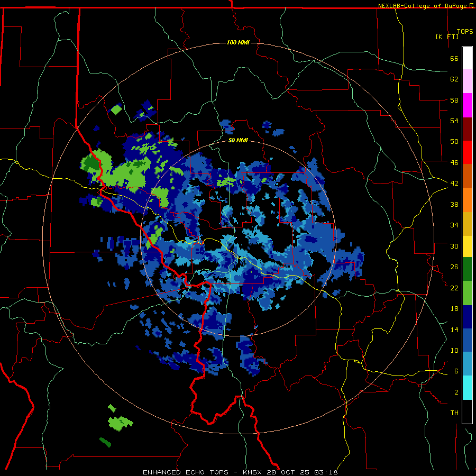
Task: Click the ENHANCED ECHO TOPS product title
Action: 186,472
